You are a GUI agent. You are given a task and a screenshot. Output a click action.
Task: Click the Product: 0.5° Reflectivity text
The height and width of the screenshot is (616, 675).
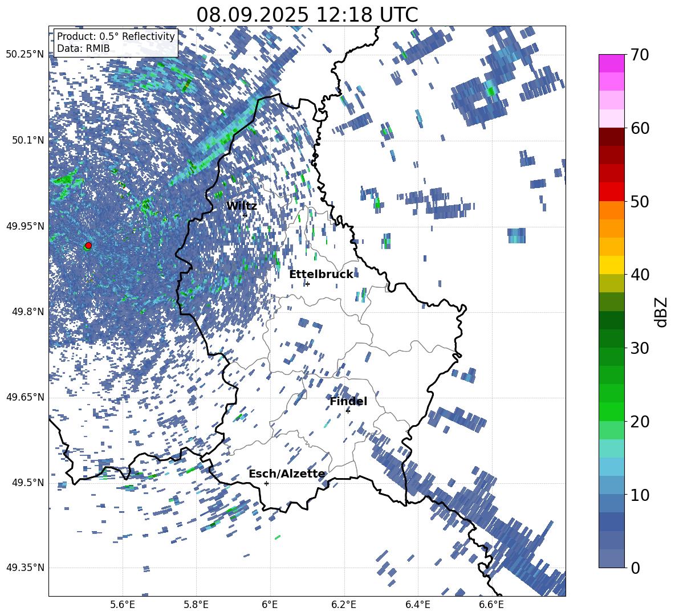click(x=116, y=36)
